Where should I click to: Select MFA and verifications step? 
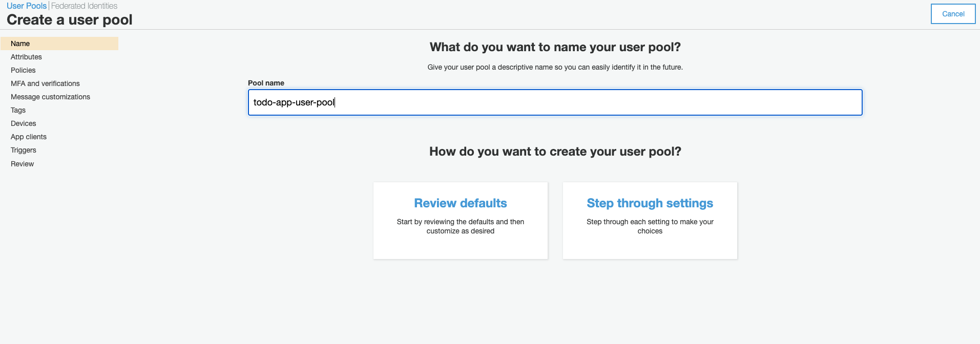pos(45,83)
